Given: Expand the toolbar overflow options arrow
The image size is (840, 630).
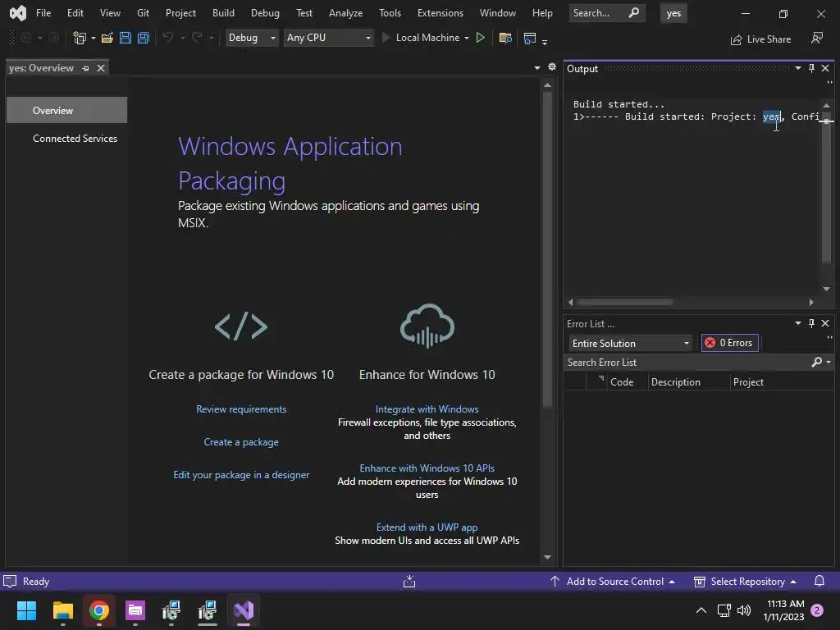Looking at the screenshot, I should [545, 41].
